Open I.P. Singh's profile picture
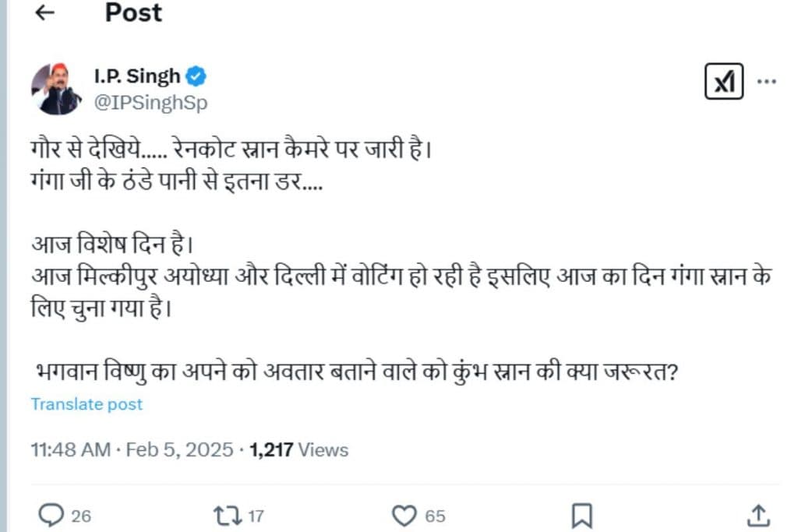798x532 pixels. [56, 89]
